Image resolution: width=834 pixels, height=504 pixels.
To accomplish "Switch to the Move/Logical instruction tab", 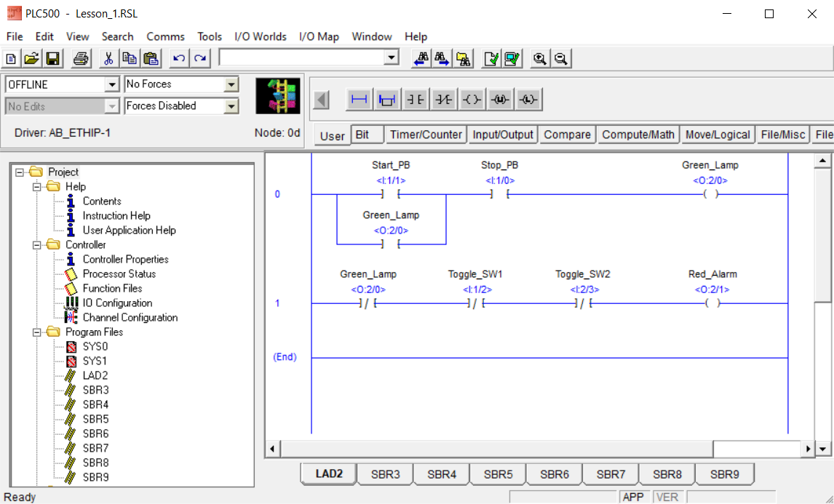I will [x=718, y=135].
